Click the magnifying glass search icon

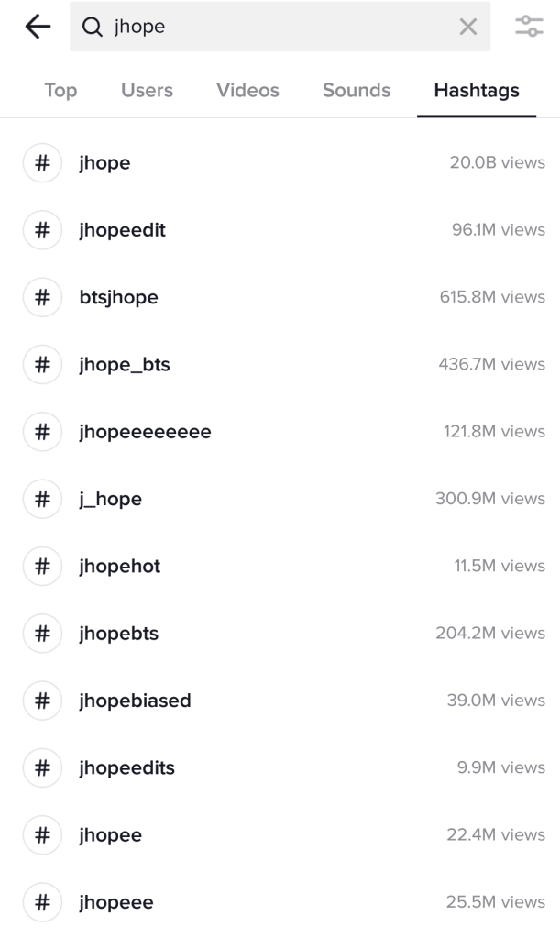click(93, 28)
